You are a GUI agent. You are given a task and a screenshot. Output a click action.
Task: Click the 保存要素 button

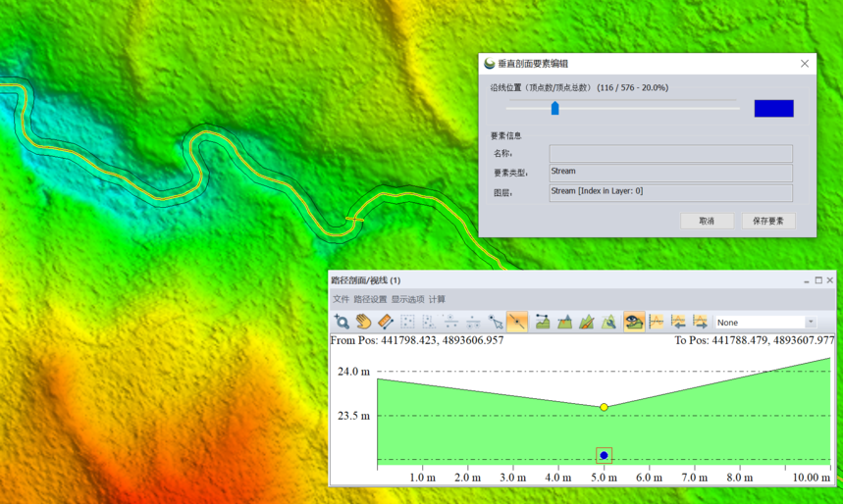[768, 221]
